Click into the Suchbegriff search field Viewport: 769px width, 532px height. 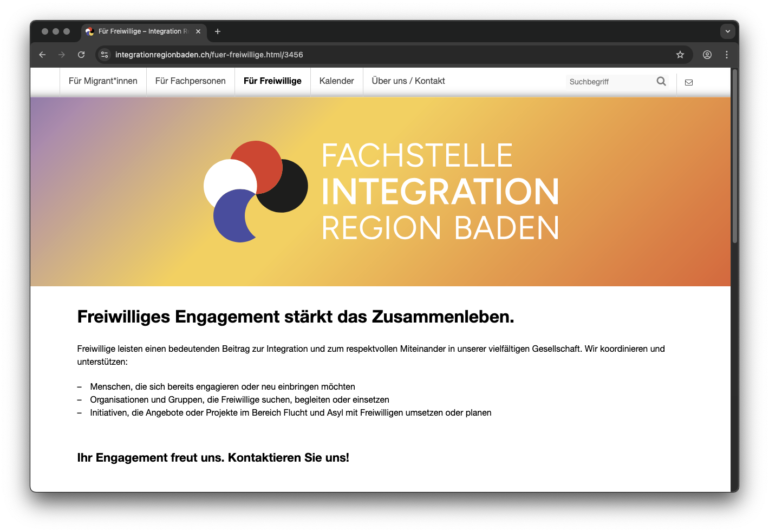pos(609,82)
